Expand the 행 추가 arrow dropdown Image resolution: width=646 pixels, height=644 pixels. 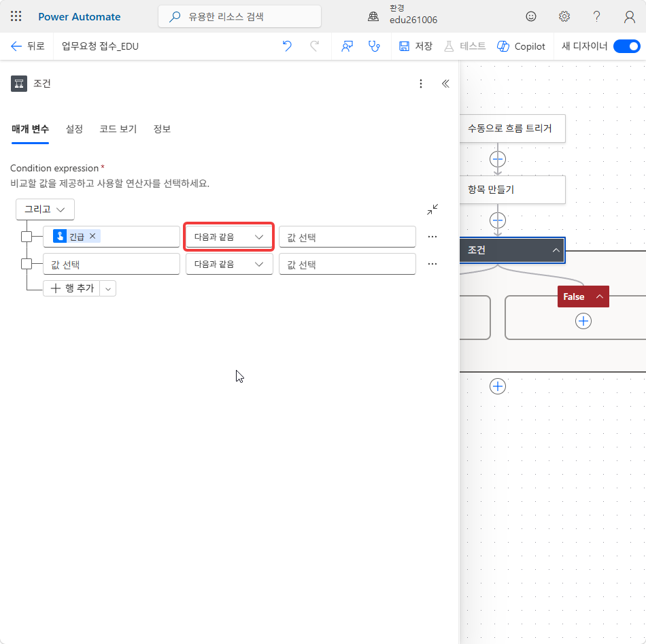tap(108, 288)
